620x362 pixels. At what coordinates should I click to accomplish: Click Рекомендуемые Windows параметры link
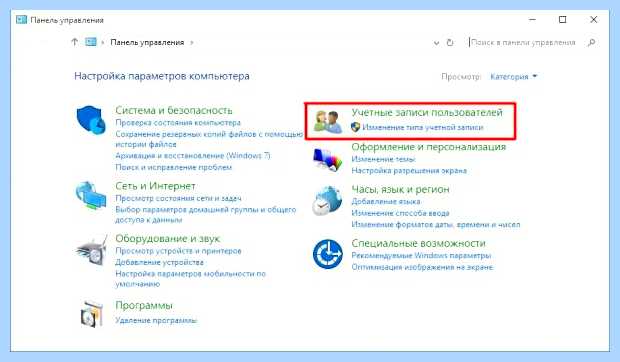tap(421, 256)
